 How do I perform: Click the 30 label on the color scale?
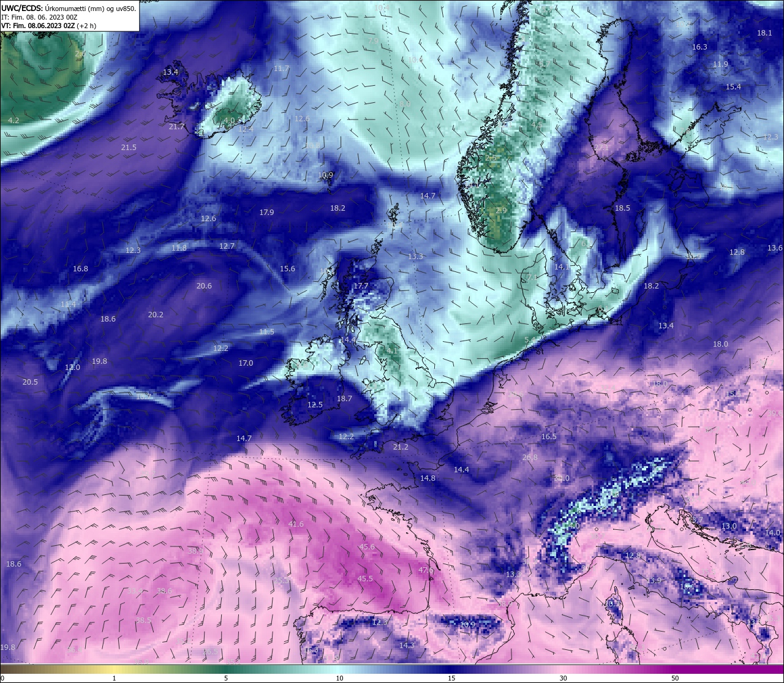click(x=563, y=678)
